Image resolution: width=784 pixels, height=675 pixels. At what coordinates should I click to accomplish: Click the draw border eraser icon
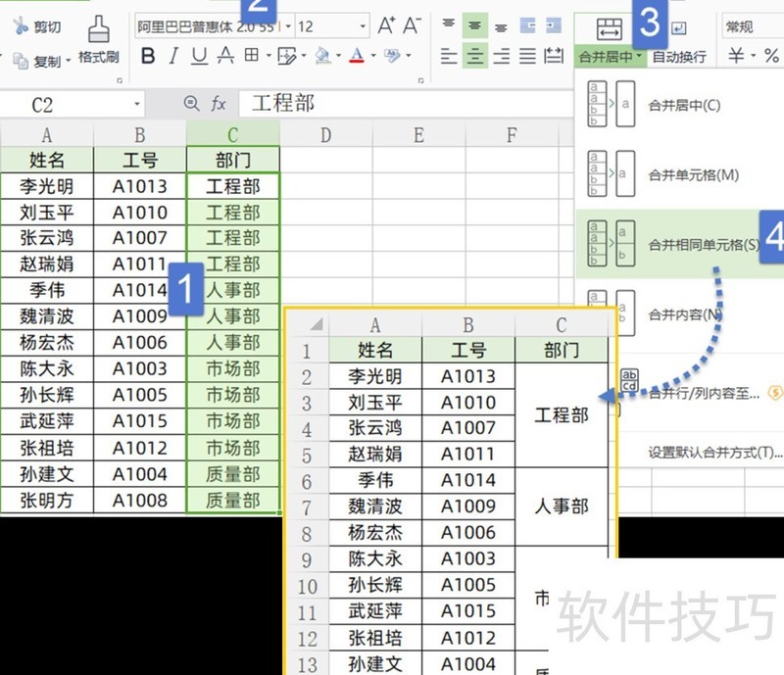[x=286, y=56]
